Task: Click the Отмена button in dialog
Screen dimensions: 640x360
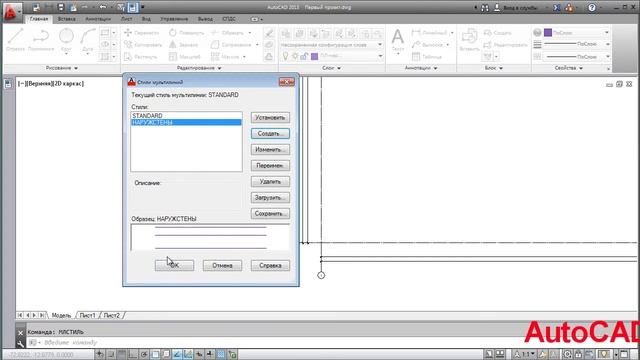Action: tap(222, 265)
